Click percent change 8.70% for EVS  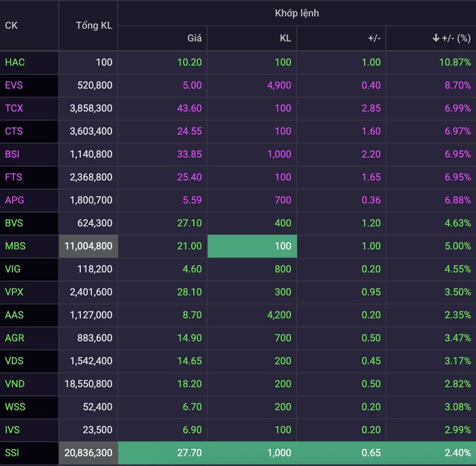coord(458,85)
